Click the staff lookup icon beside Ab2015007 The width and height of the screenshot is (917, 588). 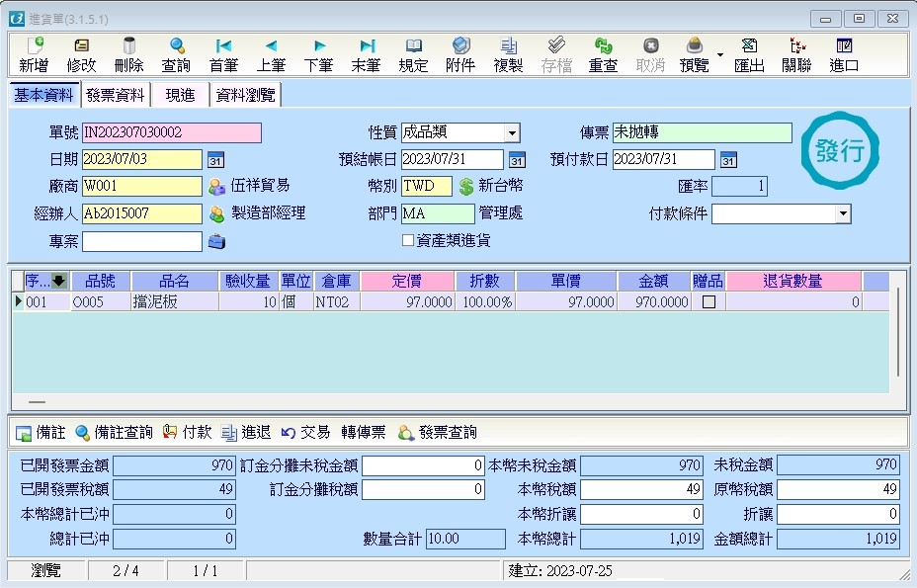pos(217,214)
